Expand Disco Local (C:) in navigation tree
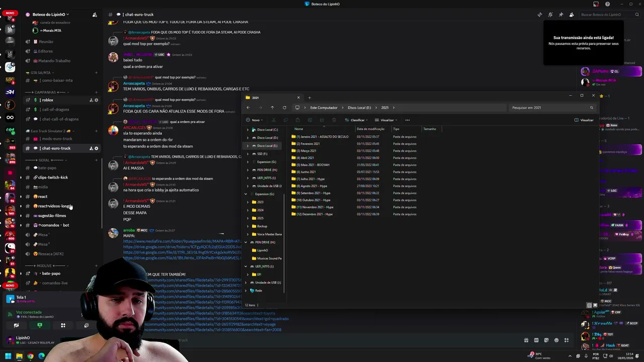This screenshot has height=362, width=644. click(x=247, y=130)
